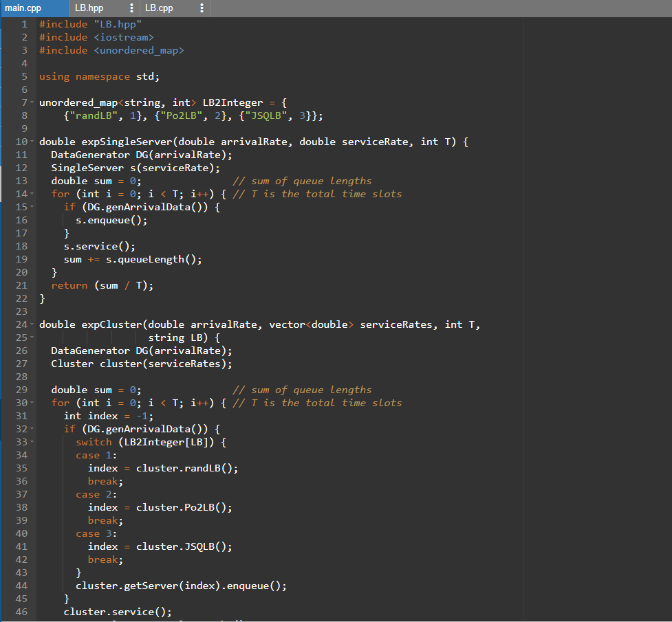Collapse the fold marker at line 25
The height and width of the screenshot is (622, 672).
[32, 337]
